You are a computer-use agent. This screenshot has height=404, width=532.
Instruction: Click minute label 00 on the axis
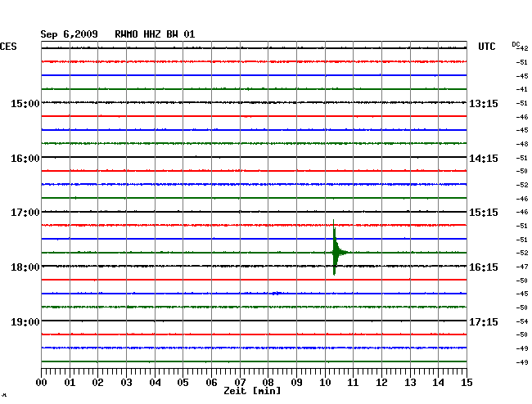(42, 383)
